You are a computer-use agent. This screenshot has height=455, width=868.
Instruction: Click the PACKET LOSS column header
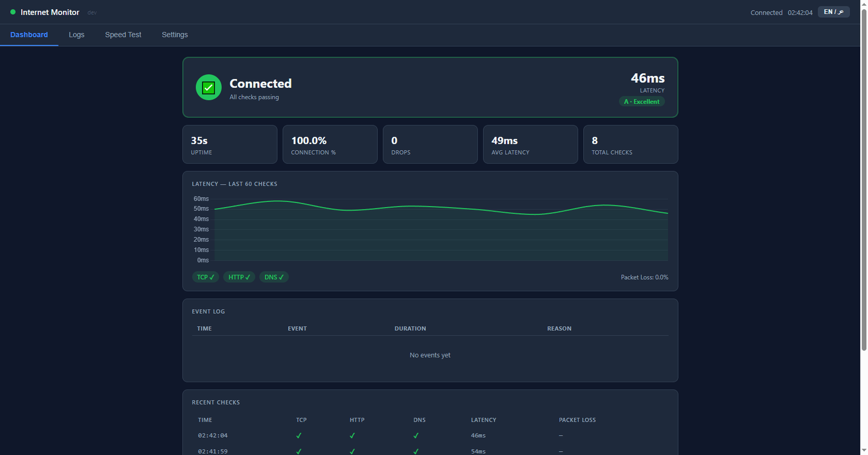point(577,420)
